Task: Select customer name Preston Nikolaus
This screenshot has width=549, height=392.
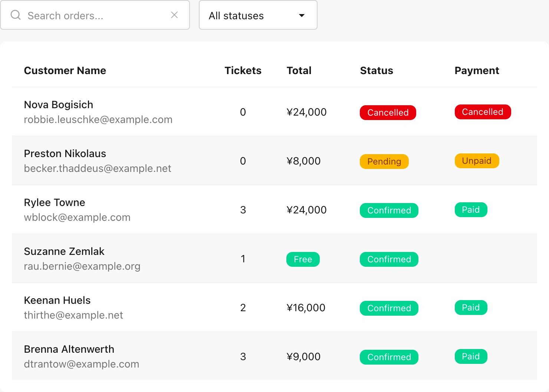Action: point(65,153)
